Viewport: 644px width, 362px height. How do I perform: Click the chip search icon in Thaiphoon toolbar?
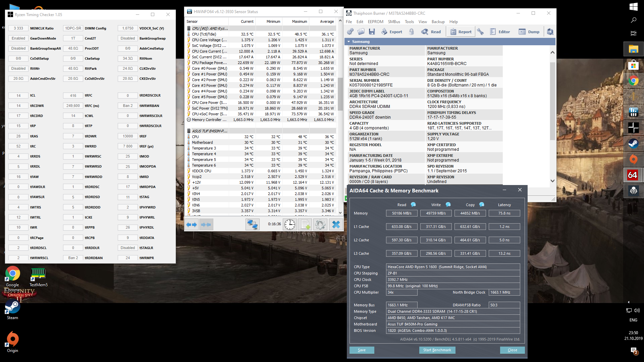(550, 32)
